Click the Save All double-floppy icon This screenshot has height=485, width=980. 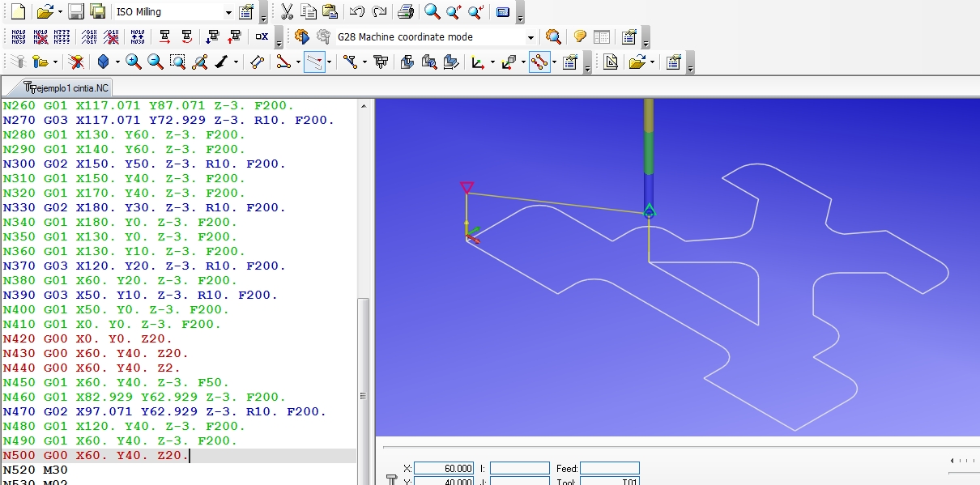[97, 12]
